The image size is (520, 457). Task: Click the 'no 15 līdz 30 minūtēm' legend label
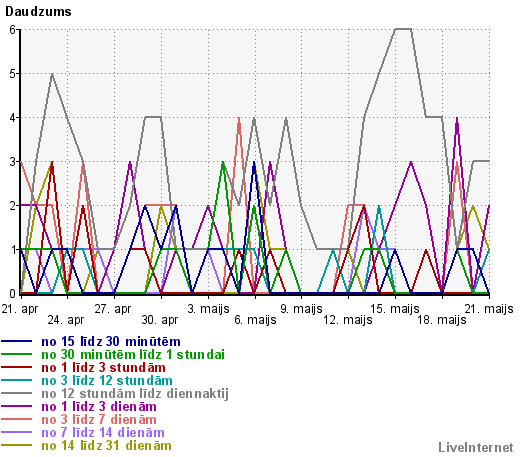click(x=111, y=342)
